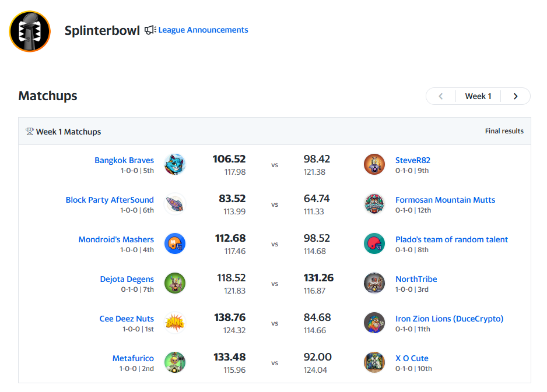Open X O Cute team link
Viewport: 547px width, 392px height.
(412, 358)
